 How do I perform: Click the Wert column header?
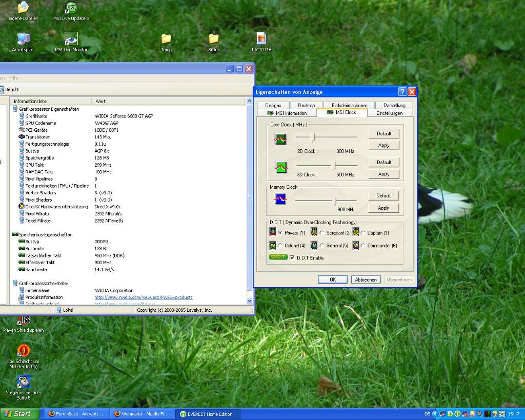point(169,101)
